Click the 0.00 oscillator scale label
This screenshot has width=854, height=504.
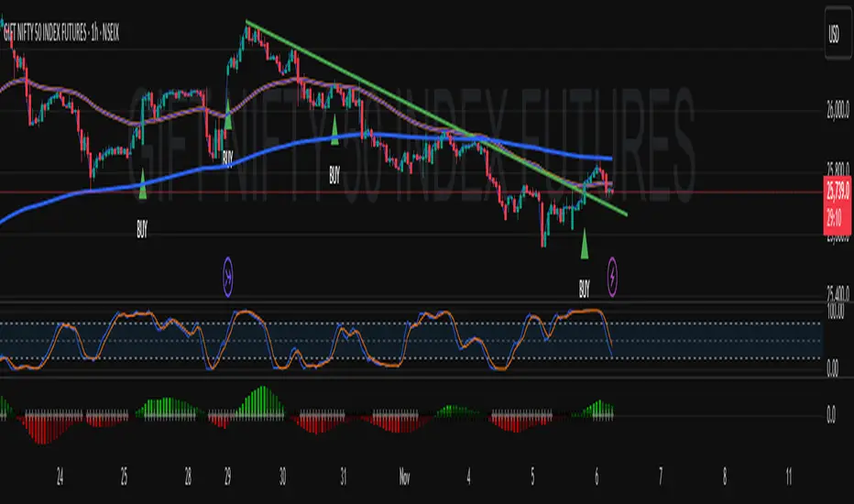pyautogui.click(x=833, y=369)
